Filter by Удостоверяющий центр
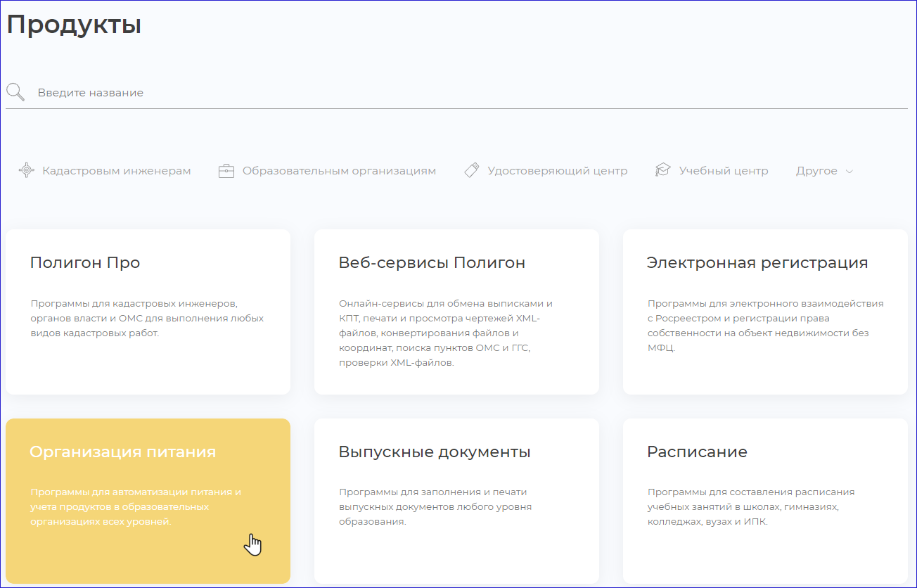Screen dimensions: 917x588 coord(557,171)
